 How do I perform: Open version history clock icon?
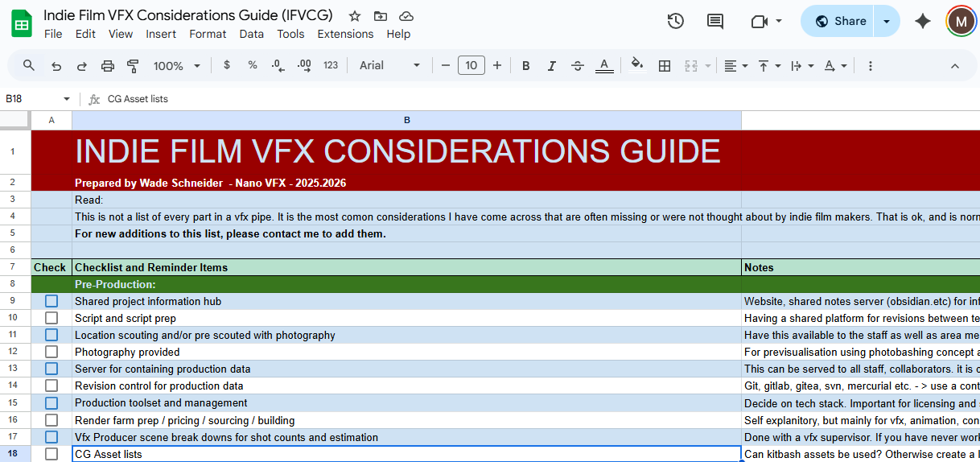[676, 22]
